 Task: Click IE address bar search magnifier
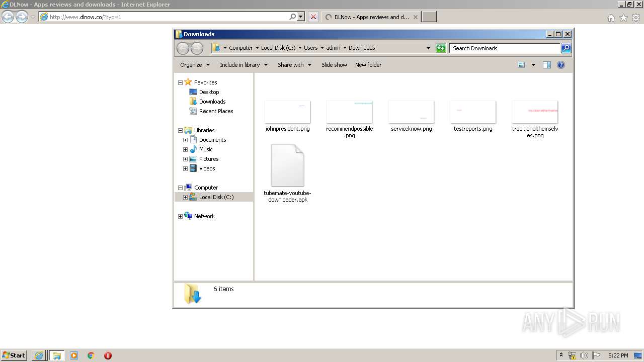(x=293, y=17)
